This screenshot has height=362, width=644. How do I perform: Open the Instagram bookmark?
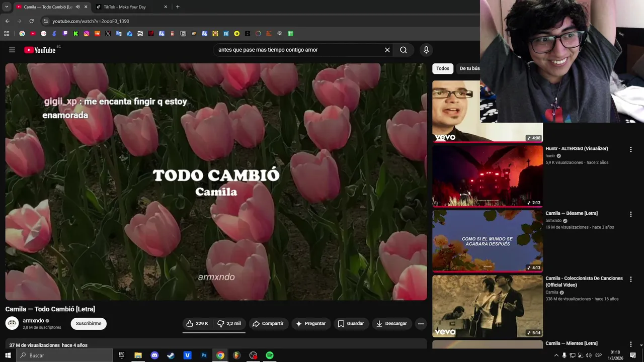[x=87, y=34]
